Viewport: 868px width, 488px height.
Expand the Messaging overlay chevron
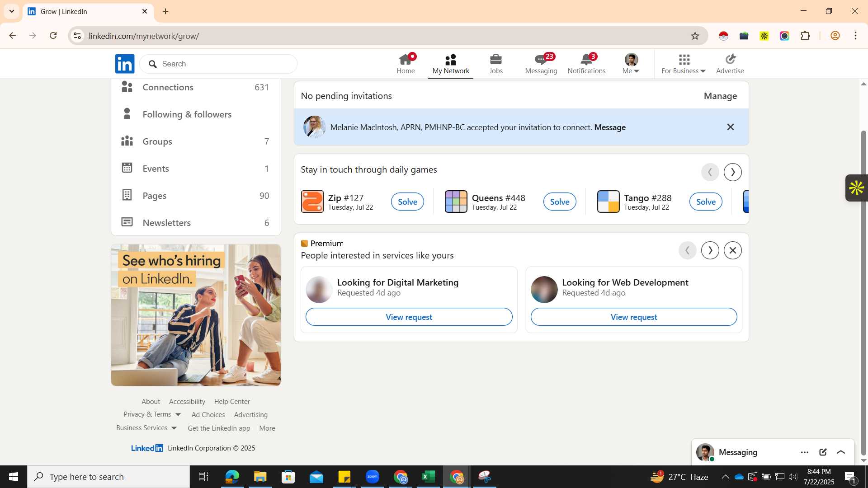coord(841,452)
